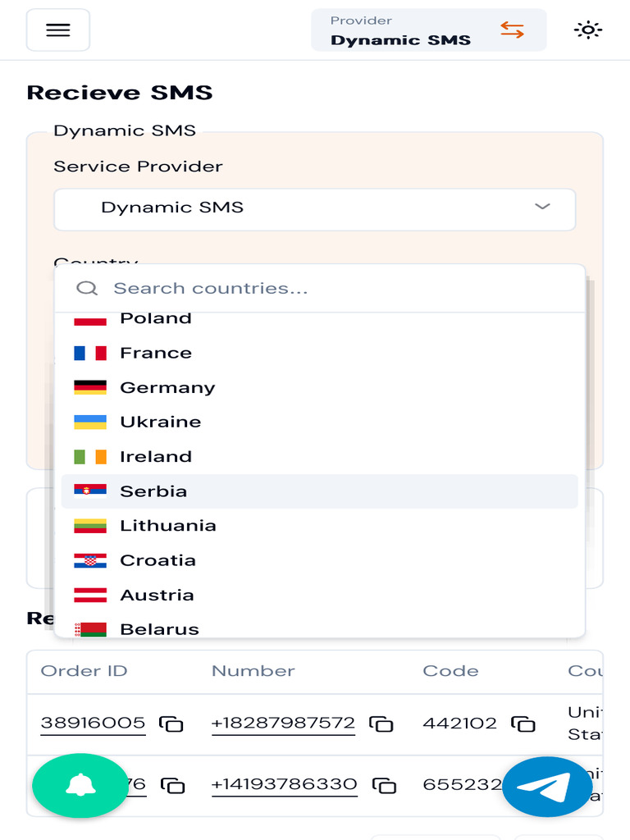The width and height of the screenshot is (630, 840).
Task: Copy number +18287987572
Action: coord(381,724)
